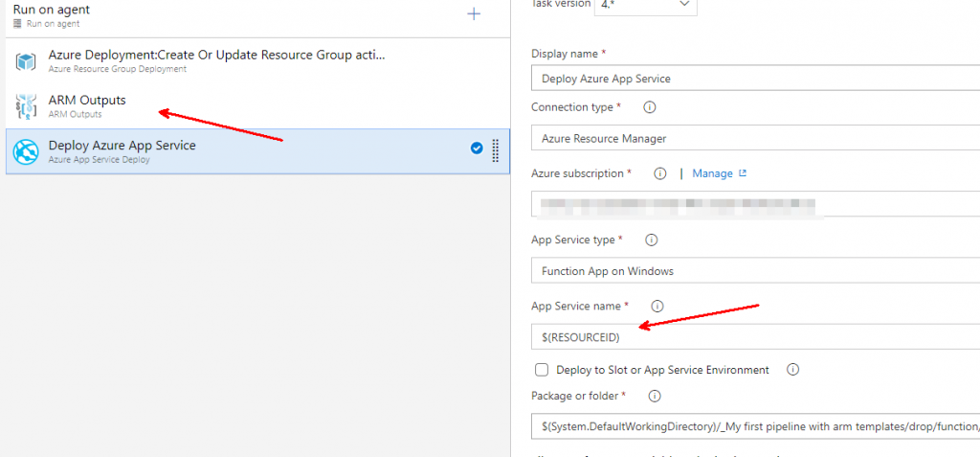Grab the drag handle on Deploy Azure App Service

(x=496, y=150)
